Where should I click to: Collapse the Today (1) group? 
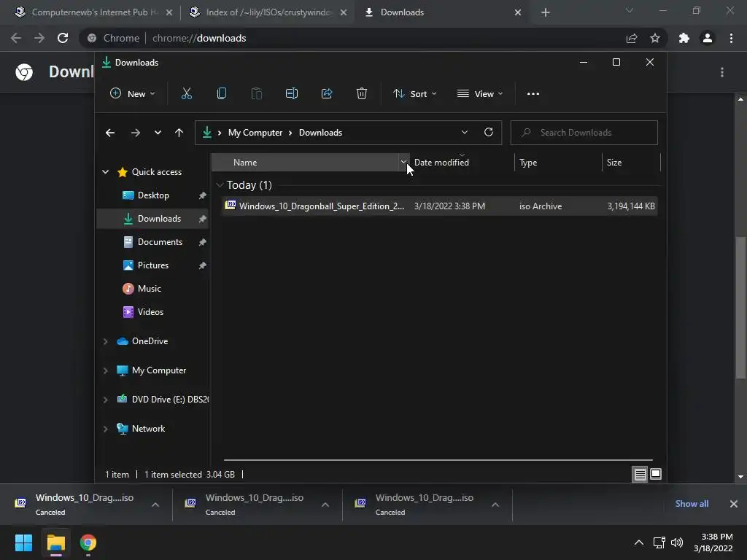(x=220, y=185)
